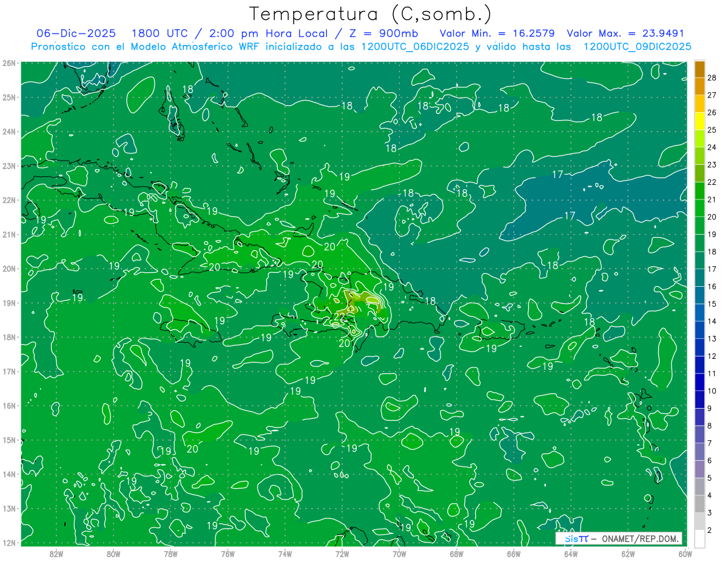Click the number 28 on the color bar
The image size is (728, 562).
[x=712, y=77]
